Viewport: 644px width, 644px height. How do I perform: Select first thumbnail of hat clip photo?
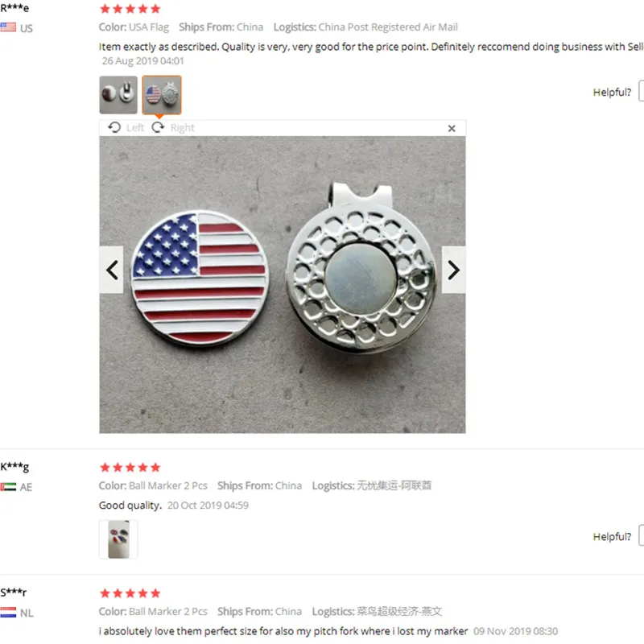tap(118, 94)
